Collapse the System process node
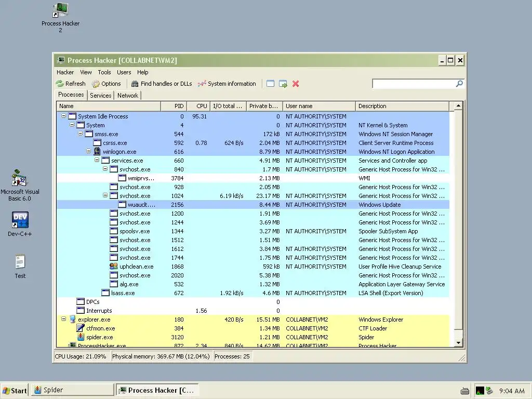The height and width of the screenshot is (399, 532). [x=72, y=125]
